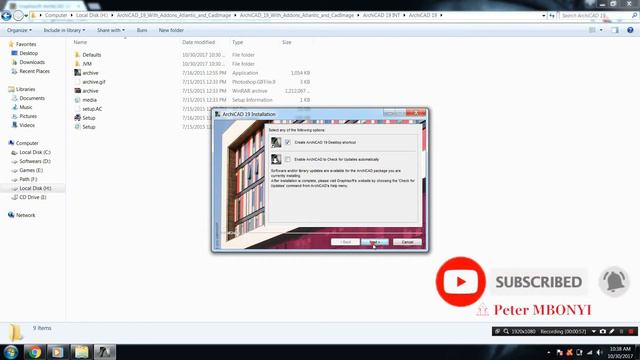The width and height of the screenshot is (640, 360).
Task: Expand the address bar history dropdown
Action: pyautogui.click(x=544, y=16)
